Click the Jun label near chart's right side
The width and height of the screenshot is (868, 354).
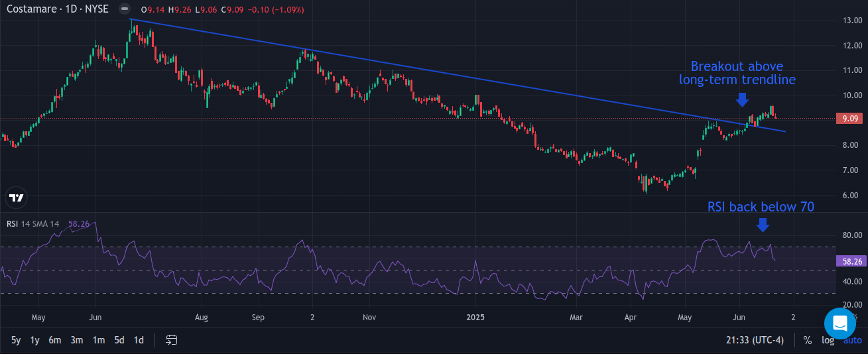tap(739, 318)
